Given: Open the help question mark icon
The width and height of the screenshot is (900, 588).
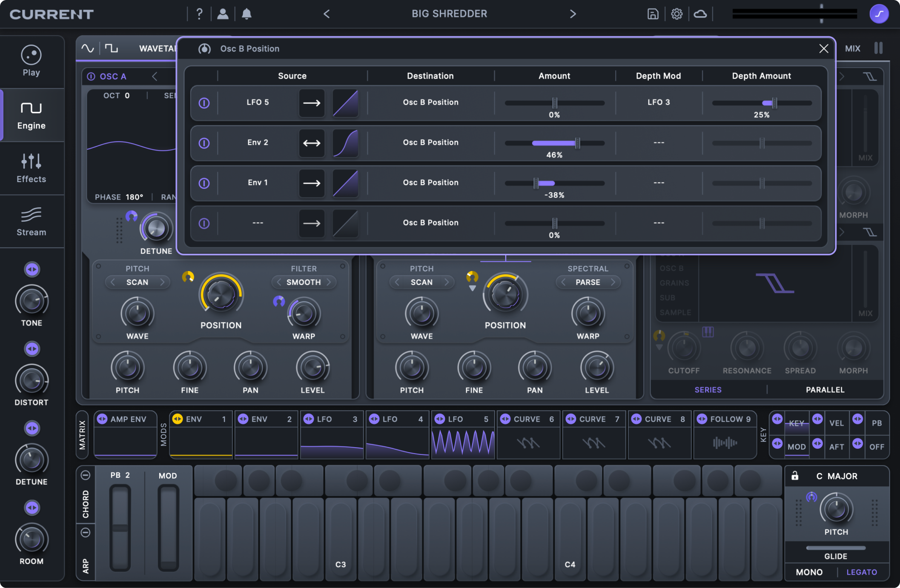Looking at the screenshot, I should click(199, 14).
